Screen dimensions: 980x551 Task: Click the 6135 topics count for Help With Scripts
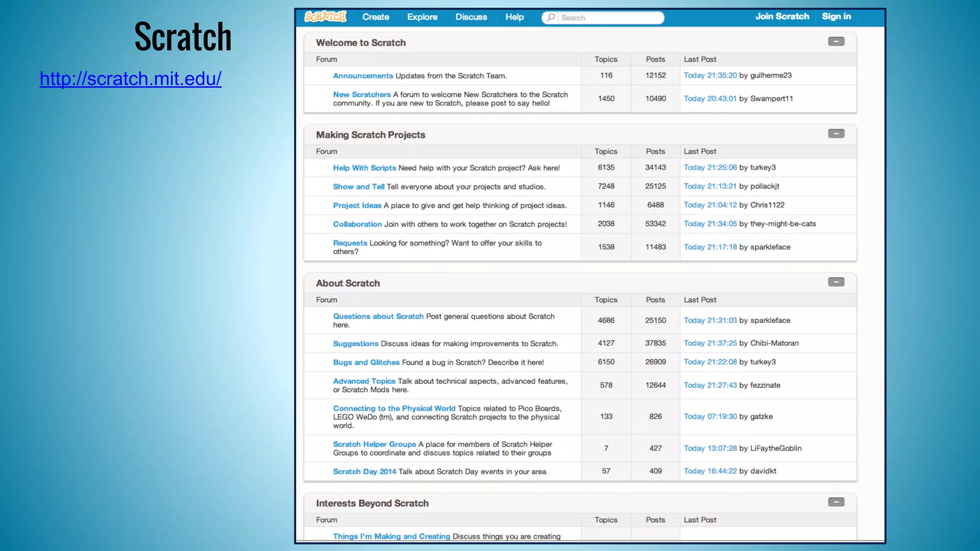coord(606,167)
